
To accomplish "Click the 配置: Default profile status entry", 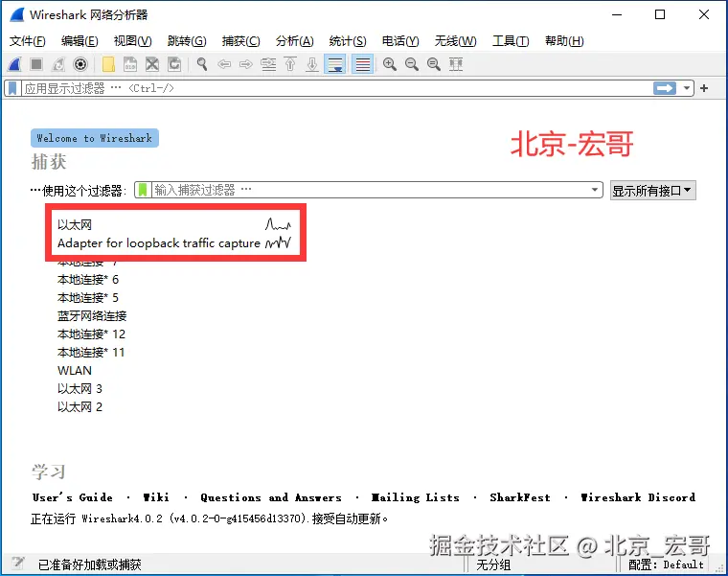I will pyautogui.click(x=667, y=564).
